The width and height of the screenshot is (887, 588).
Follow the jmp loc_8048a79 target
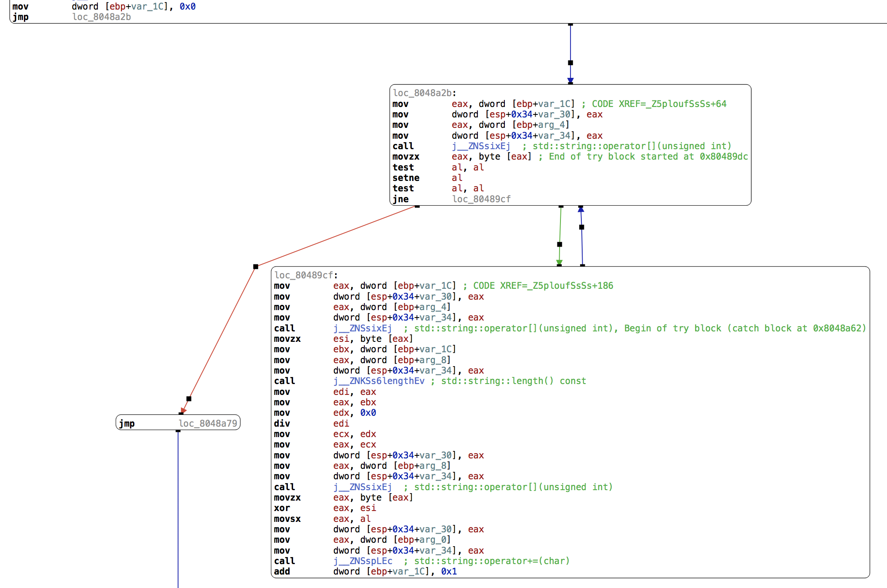coord(207,424)
